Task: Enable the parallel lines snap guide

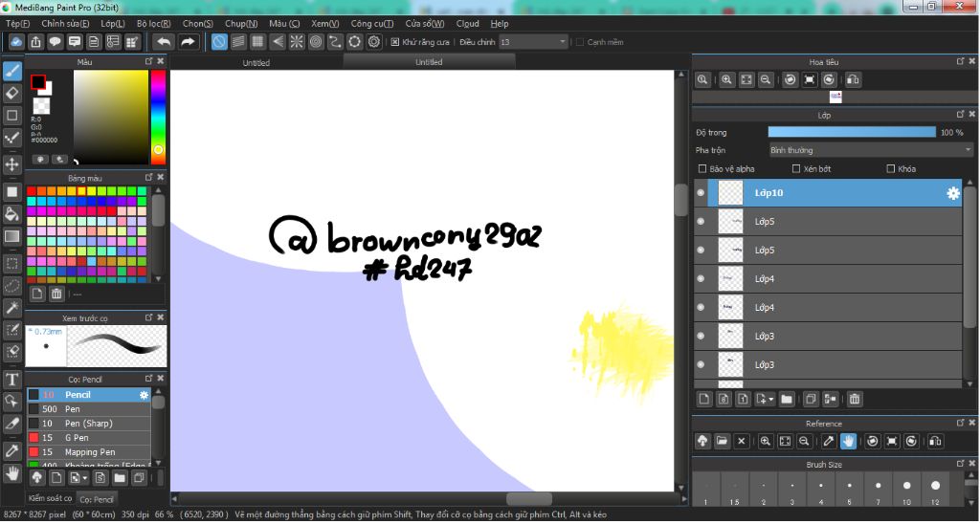Action: tap(238, 42)
